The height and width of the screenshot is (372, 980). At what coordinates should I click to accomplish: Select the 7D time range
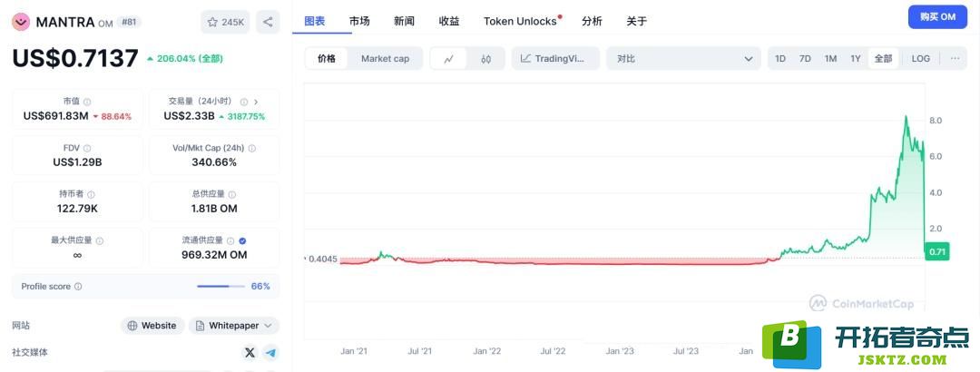pyautogui.click(x=805, y=58)
